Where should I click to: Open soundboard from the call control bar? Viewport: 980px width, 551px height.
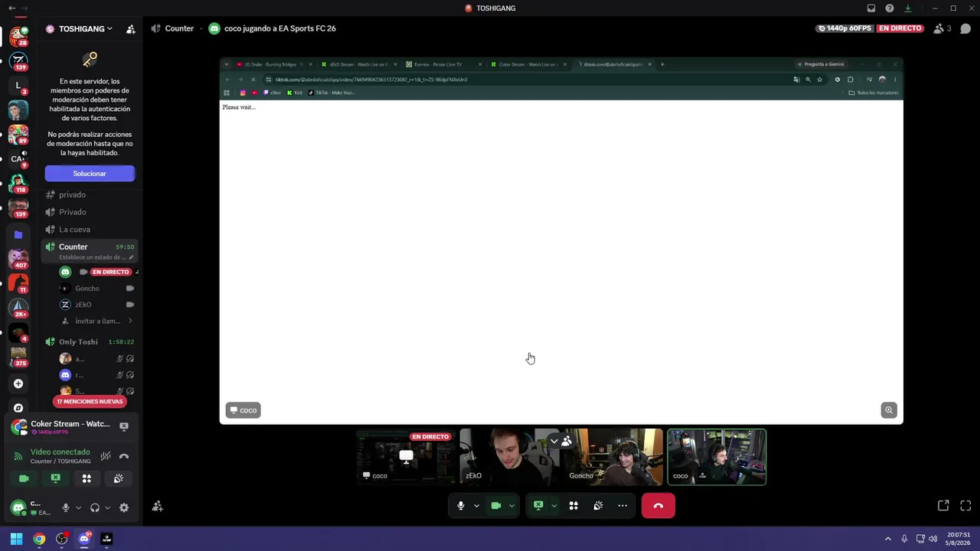[598, 506]
